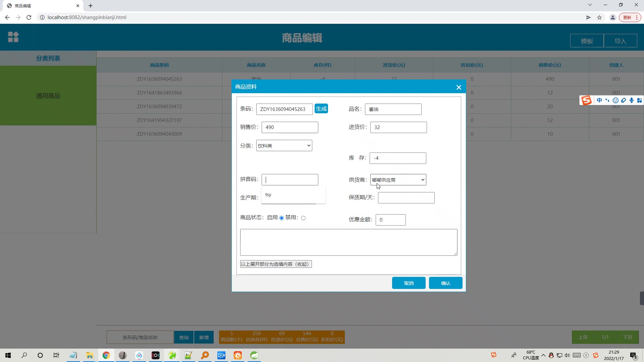Switch to the 商品编辑 browser tab
This screenshot has width=644, height=362.
point(40,6)
